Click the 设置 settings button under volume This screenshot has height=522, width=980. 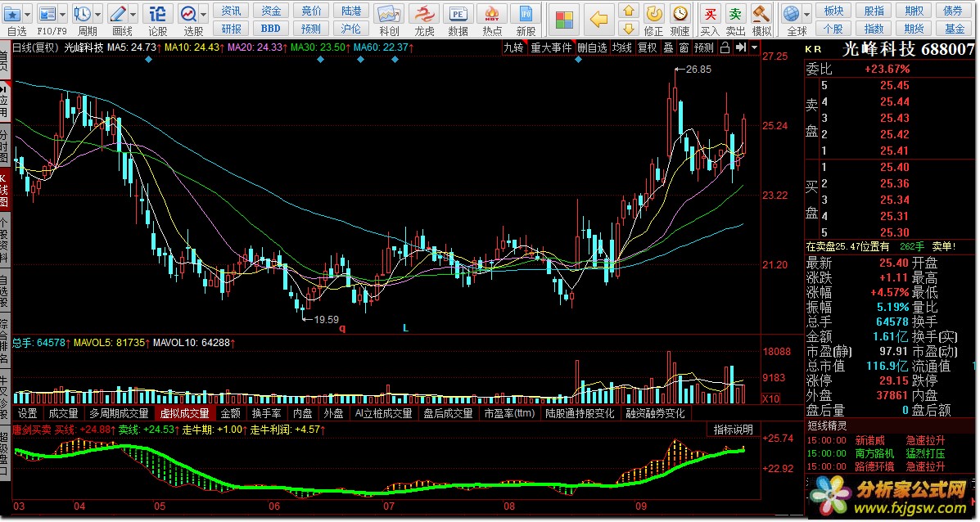pyautogui.click(x=27, y=413)
